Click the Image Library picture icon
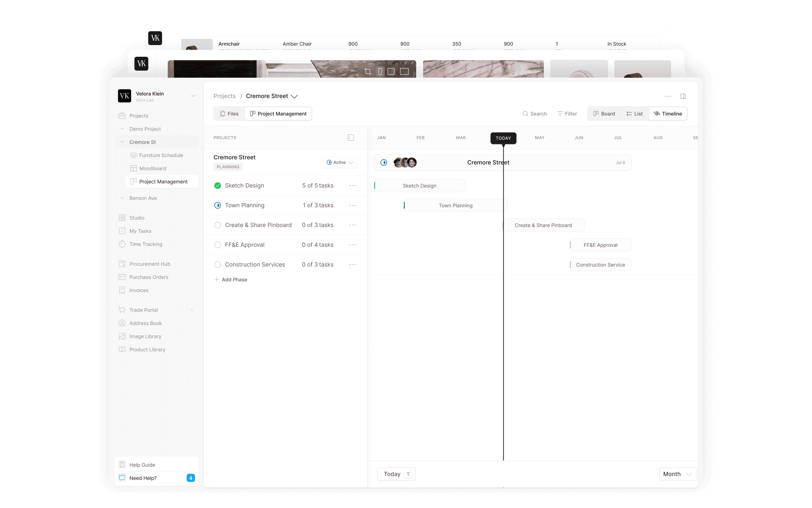 122,336
